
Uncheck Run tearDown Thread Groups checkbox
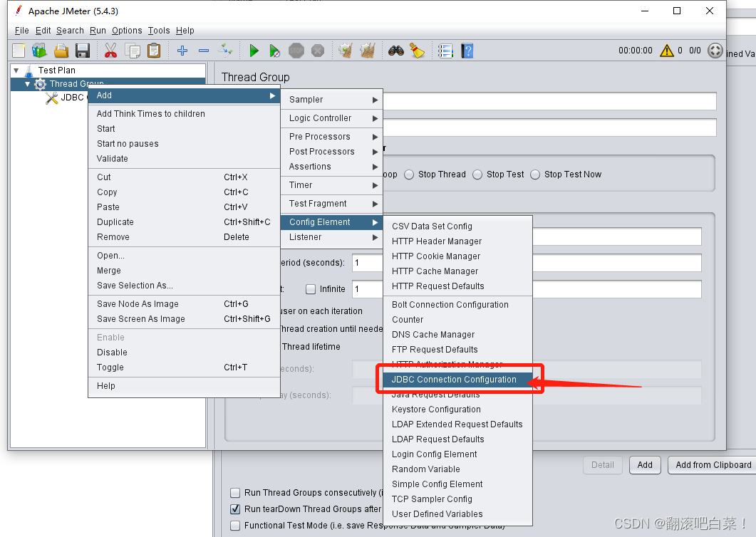point(235,509)
